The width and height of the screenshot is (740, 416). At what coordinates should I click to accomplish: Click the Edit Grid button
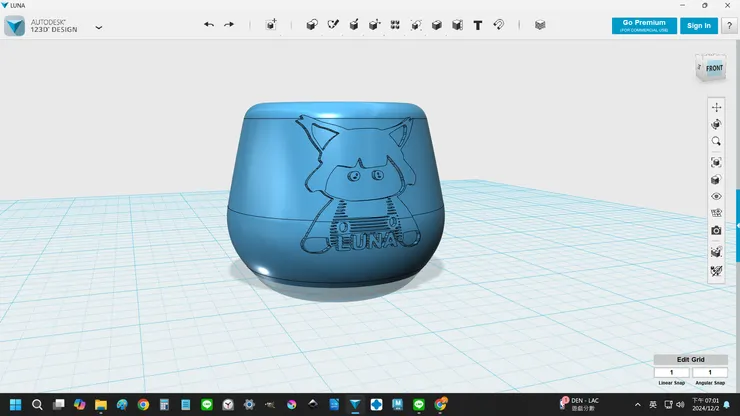[690, 359]
